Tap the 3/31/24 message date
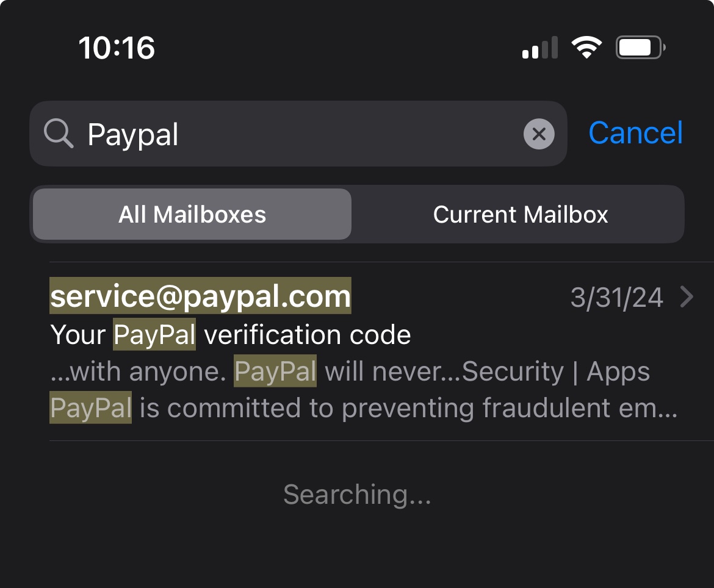Screen dimensions: 714x588 click(x=616, y=298)
